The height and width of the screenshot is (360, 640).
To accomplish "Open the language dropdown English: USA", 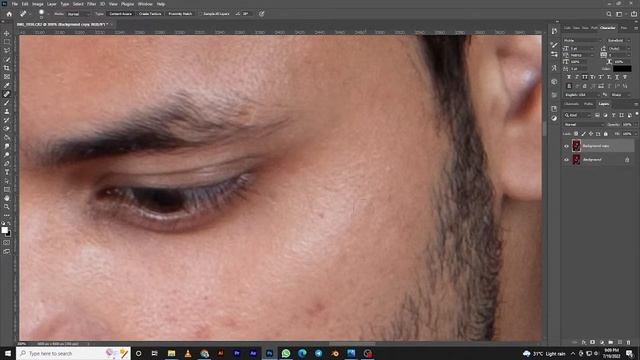I will click(581, 95).
